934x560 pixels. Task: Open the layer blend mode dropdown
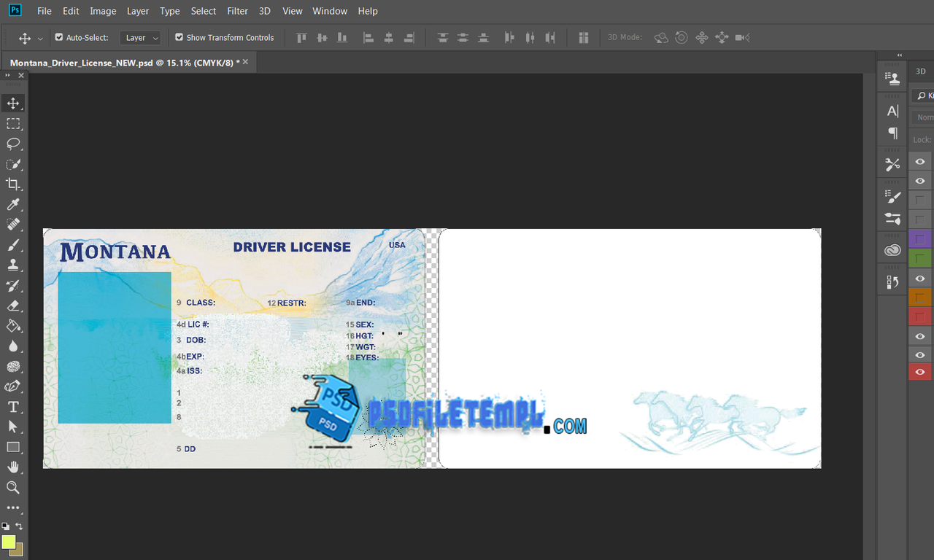923,117
